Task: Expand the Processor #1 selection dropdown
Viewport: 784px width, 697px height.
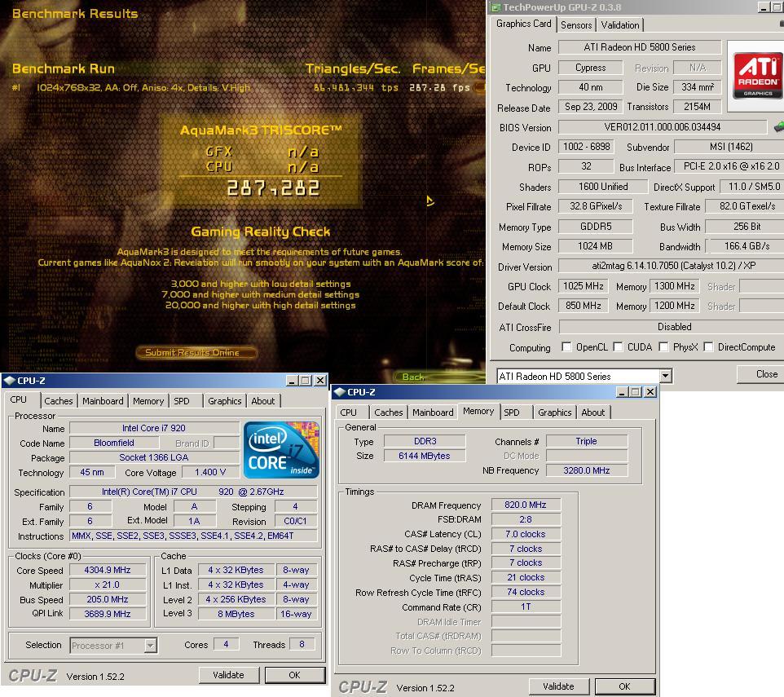Action: coord(150,646)
